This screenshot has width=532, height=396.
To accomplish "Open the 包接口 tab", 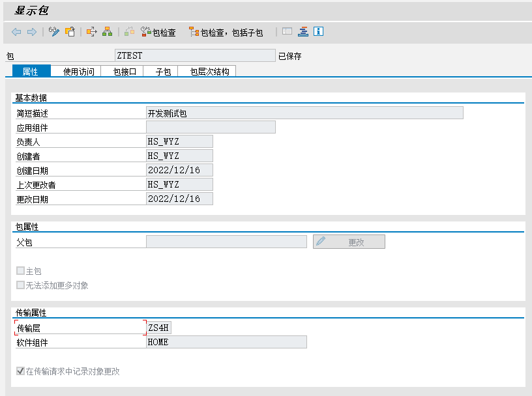I will 124,72.
